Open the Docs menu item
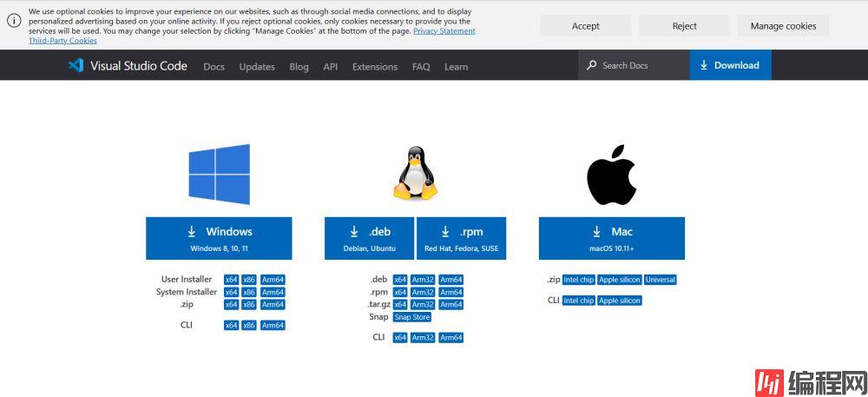 point(214,67)
